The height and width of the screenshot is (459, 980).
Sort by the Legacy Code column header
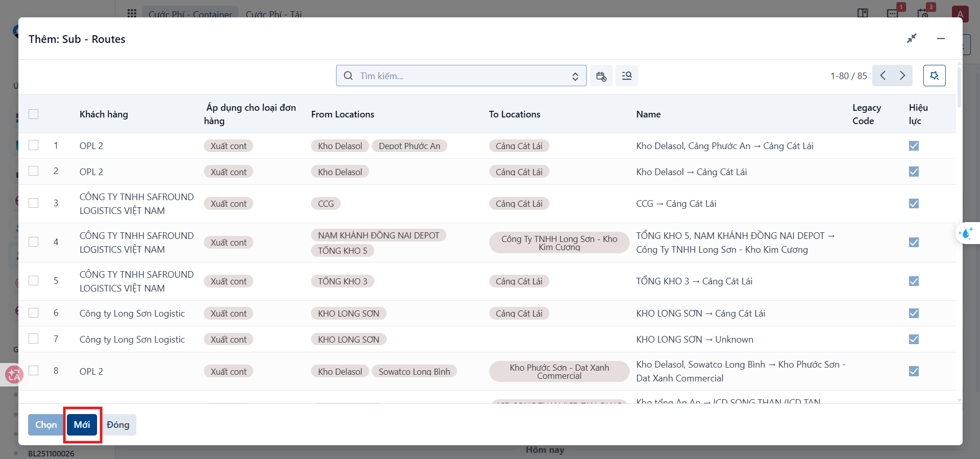point(867,114)
